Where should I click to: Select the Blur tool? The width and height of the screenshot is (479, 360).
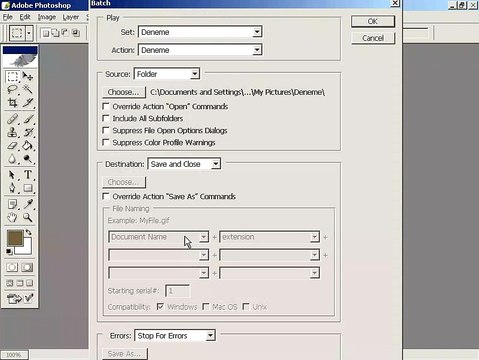click(x=13, y=159)
